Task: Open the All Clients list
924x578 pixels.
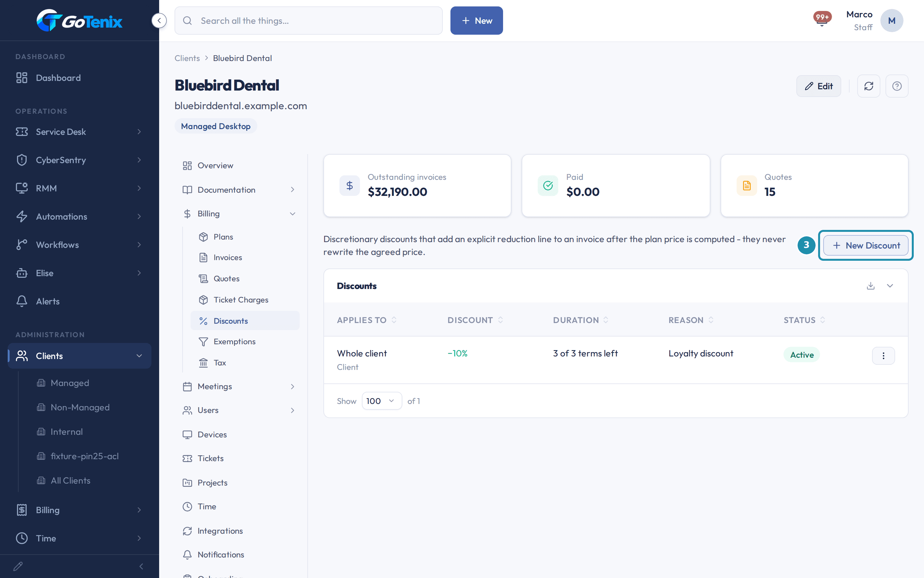Action: tap(71, 480)
